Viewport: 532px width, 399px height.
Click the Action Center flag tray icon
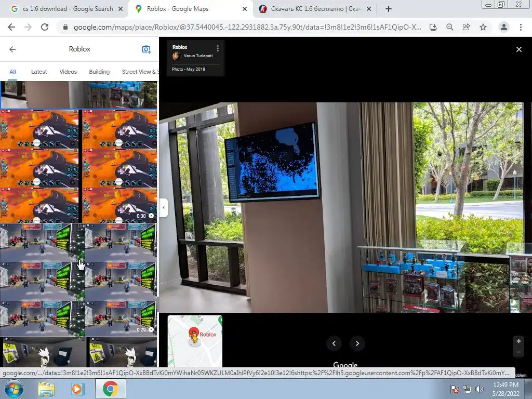coord(455,389)
